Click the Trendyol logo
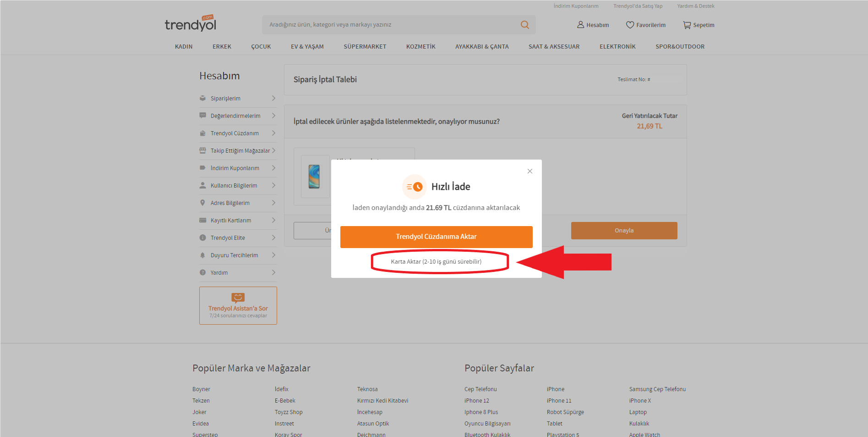Image resolution: width=868 pixels, height=437 pixels. (x=191, y=24)
